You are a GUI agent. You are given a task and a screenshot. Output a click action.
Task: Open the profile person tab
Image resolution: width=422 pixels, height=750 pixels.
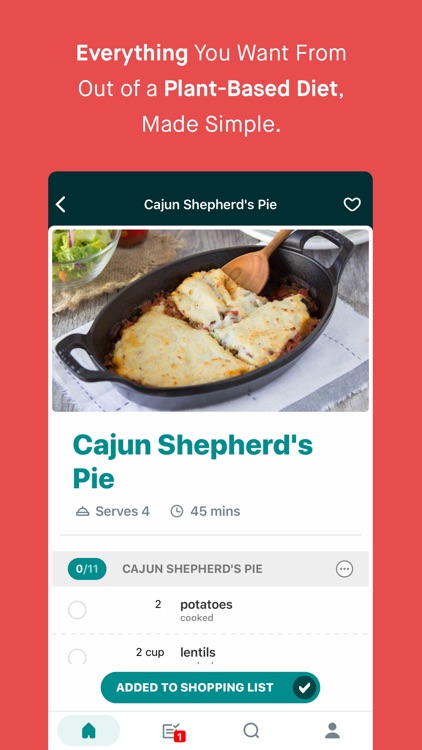coord(332,730)
